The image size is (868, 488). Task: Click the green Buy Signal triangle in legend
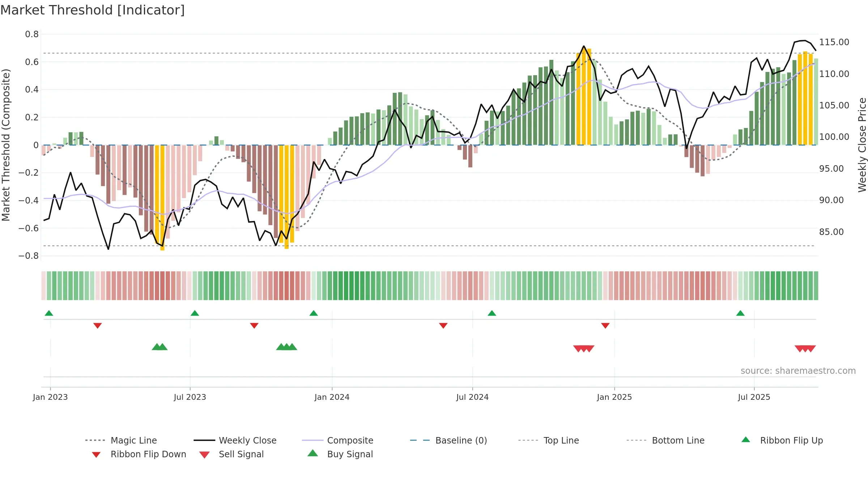(x=313, y=453)
